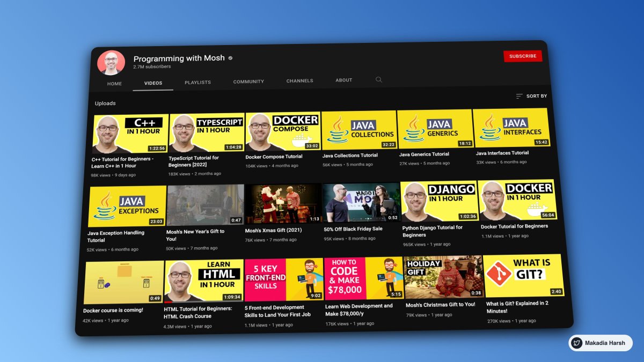Image resolution: width=644 pixels, height=362 pixels.
Task: Open the channel search icon
Action: click(x=379, y=79)
